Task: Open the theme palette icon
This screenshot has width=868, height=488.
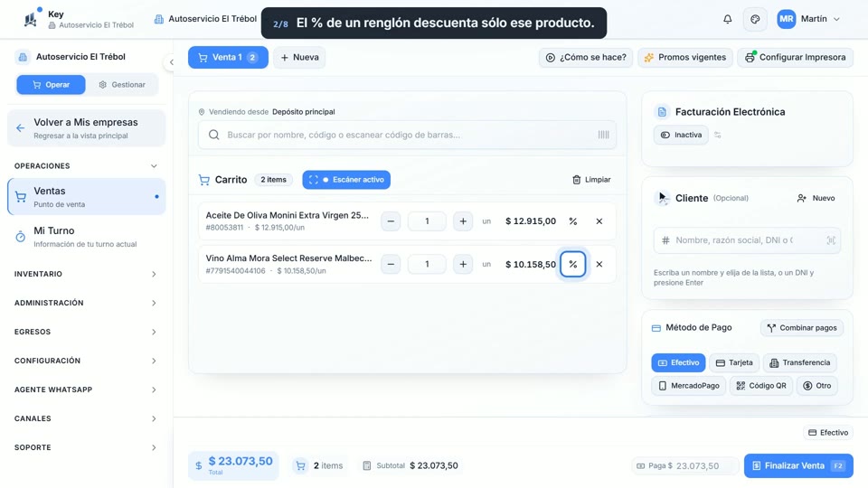Action: point(755,19)
